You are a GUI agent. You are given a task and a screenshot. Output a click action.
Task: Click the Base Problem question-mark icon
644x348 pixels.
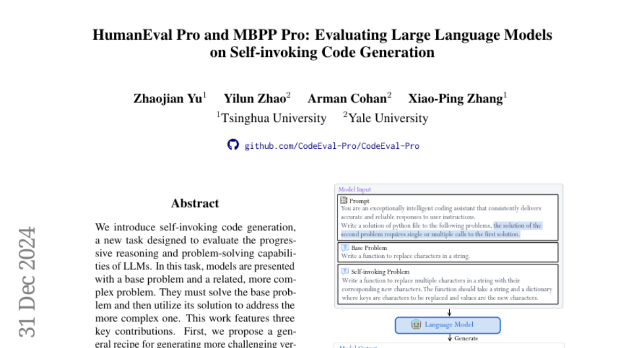pos(345,248)
